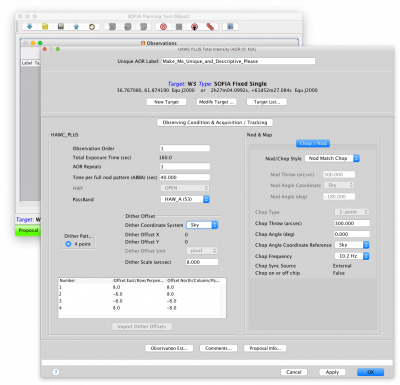Open the Chop Frequency 10.2 Hz dropdown

352,256
